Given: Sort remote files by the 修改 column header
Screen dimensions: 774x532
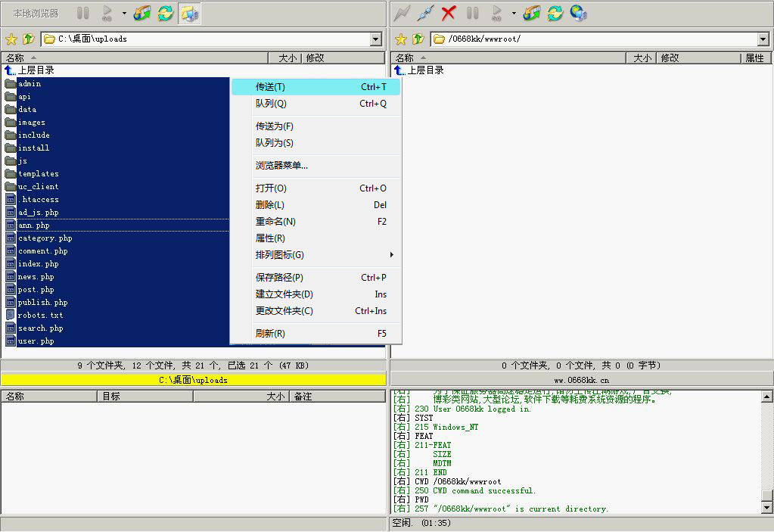Looking at the screenshot, I should [x=698, y=58].
